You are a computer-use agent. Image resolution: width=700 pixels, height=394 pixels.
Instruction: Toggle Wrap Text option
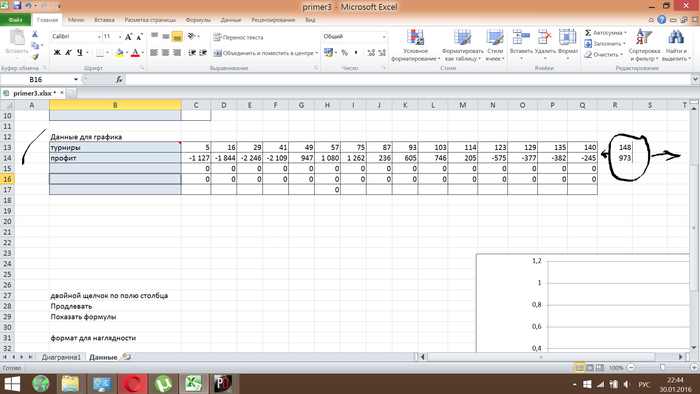pyautogui.click(x=238, y=37)
